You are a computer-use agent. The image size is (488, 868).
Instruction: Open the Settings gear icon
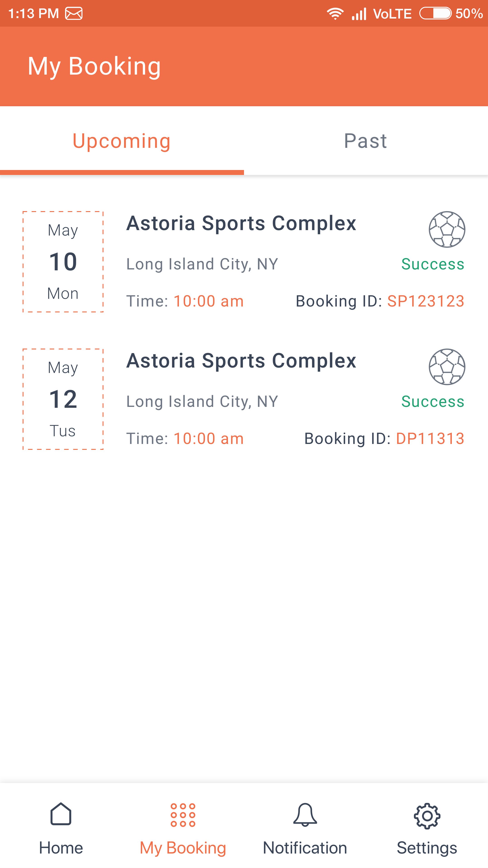[x=427, y=815]
